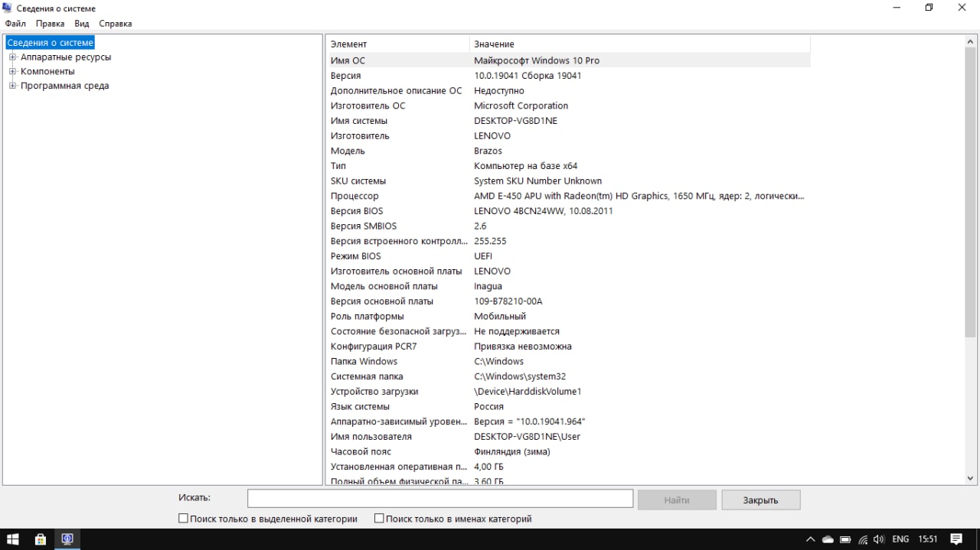Open the OneDrive cloud tray icon
This screenshot has height=550, width=980.
point(828,539)
